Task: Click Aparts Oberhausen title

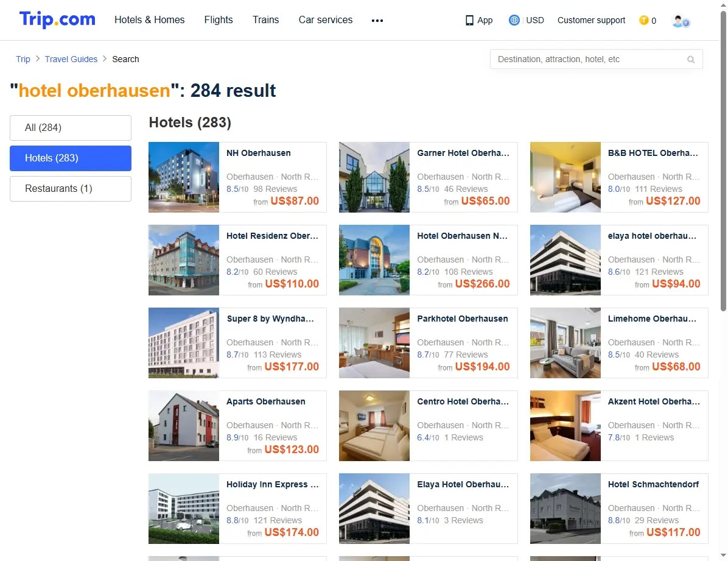Action: (x=265, y=401)
